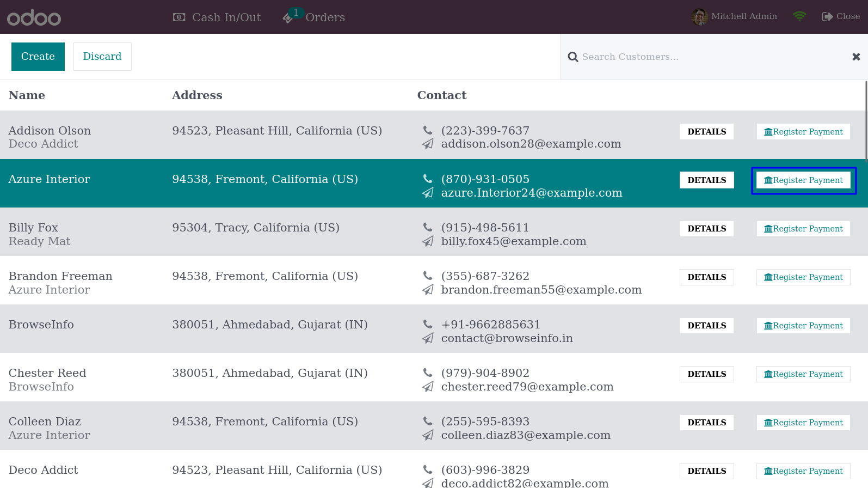Register payment for Chester Reed
The width and height of the screenshot is (868, 488).
click(x=803, y=374)
